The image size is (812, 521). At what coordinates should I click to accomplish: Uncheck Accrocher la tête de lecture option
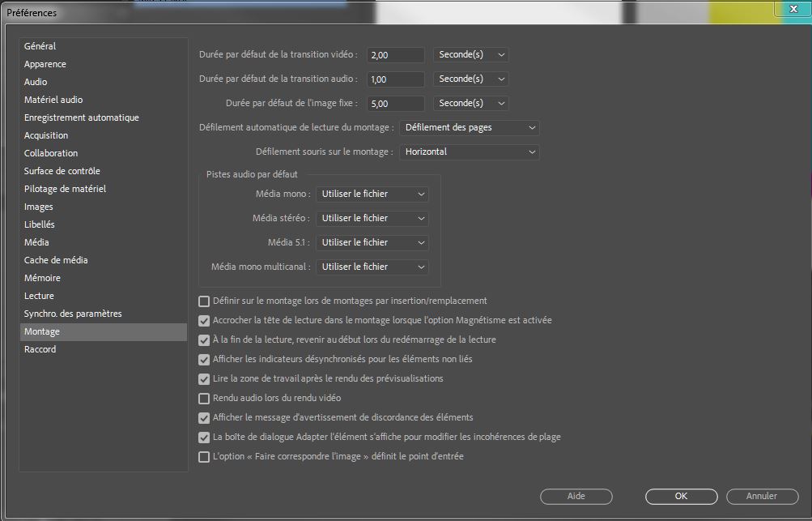click(204, 321)
